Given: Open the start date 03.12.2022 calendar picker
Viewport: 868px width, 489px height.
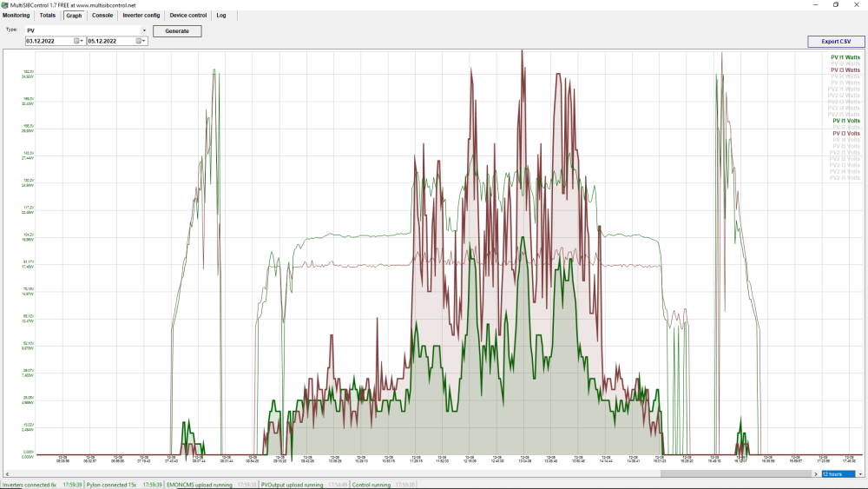Looking at the screenshot, I should (x=78, y=41).
